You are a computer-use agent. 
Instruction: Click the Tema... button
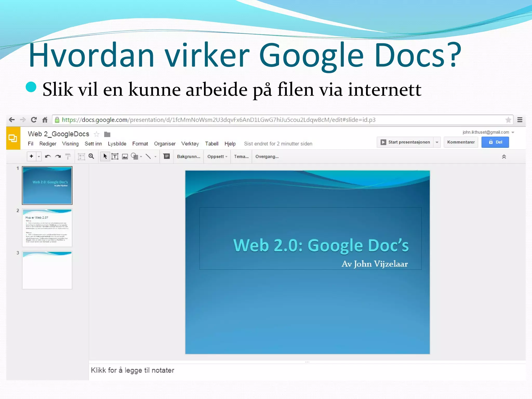click(241, 156)
